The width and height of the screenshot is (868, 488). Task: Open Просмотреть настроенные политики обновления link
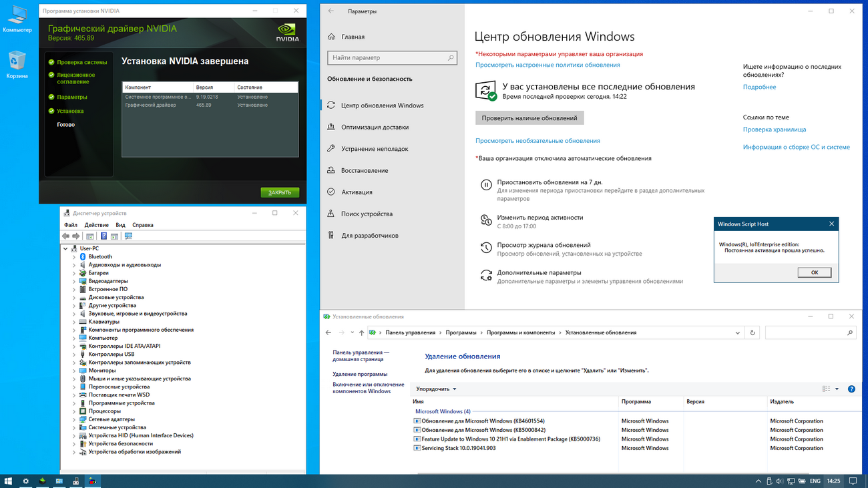click(548, 65)
